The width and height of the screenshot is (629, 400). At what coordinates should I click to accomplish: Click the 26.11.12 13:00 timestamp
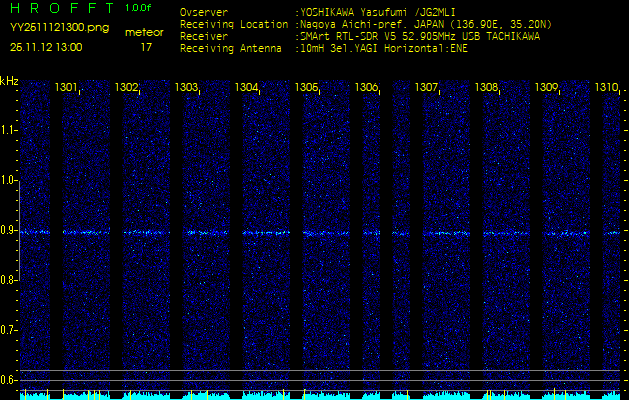(x=46, y=47)
